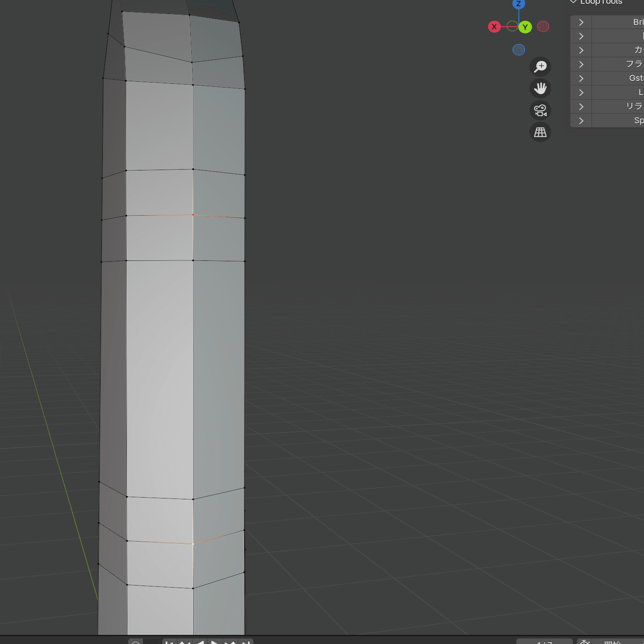644x644 pixels.
Task: Play the animation in reverse
Action: [200, 642]
